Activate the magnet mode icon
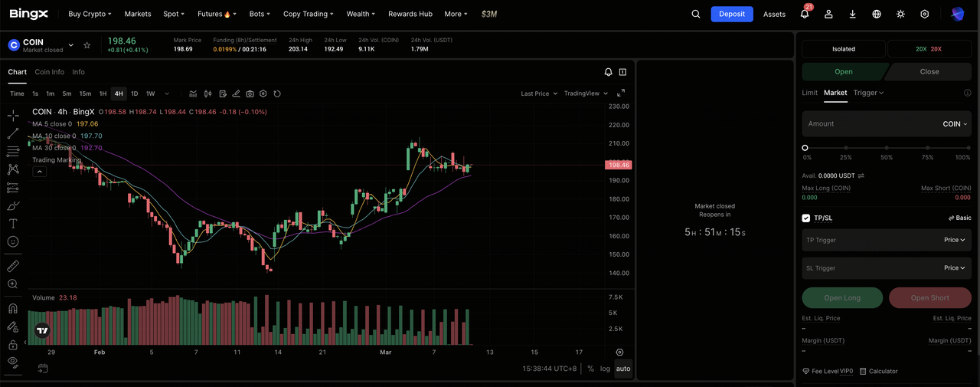This screenshot has height=387, width=980. (x=13, y=309)
